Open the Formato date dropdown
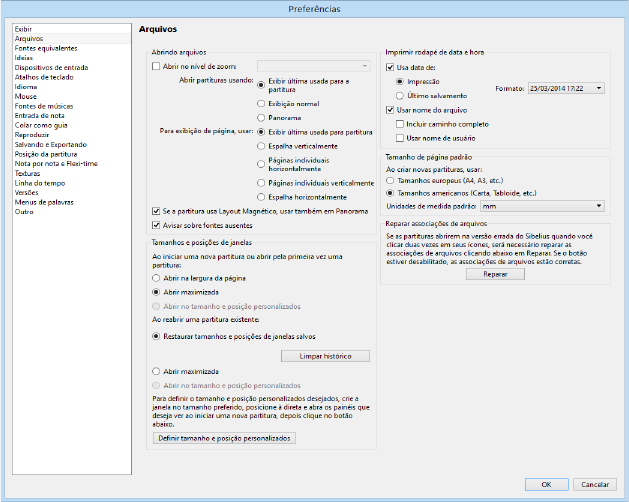629x502 pixels. coord(566,88)
